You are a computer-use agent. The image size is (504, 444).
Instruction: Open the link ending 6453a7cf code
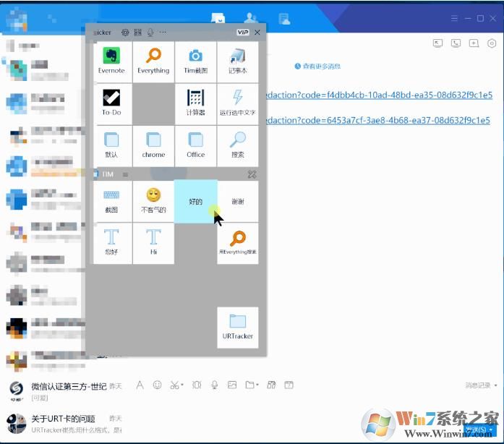pyautogui.click(x=377, y=120)
